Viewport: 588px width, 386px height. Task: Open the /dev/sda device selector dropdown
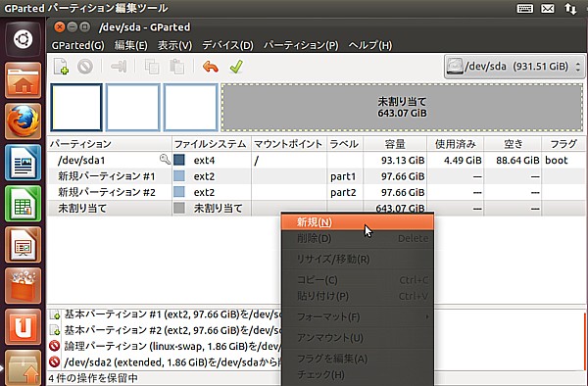[x=514, y=67]
